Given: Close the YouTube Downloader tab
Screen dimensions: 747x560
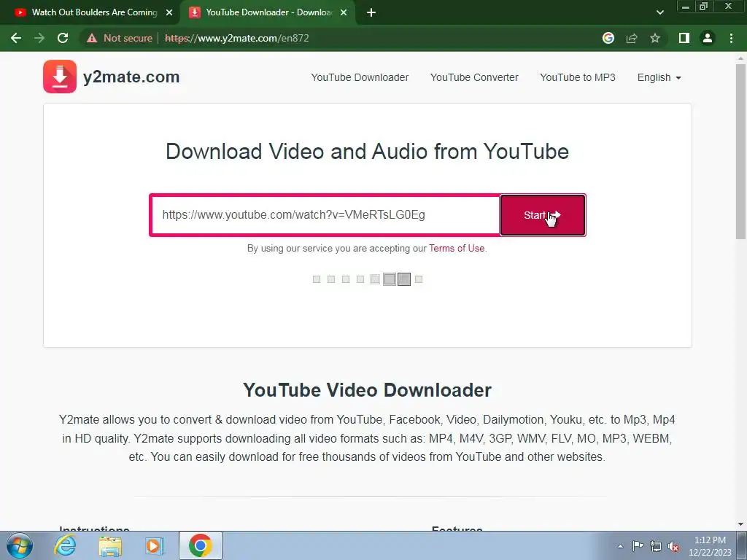Looking at the screenshot, I should [344, 12].
